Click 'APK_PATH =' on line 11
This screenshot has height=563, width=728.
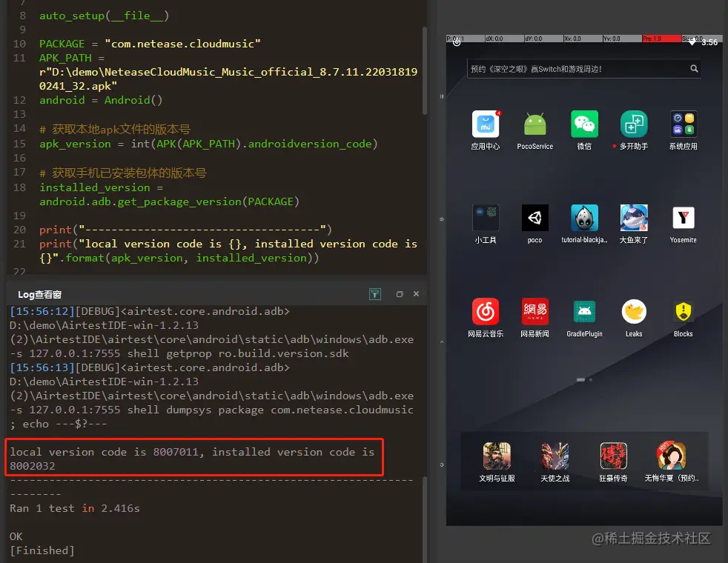tap(72, 58)
